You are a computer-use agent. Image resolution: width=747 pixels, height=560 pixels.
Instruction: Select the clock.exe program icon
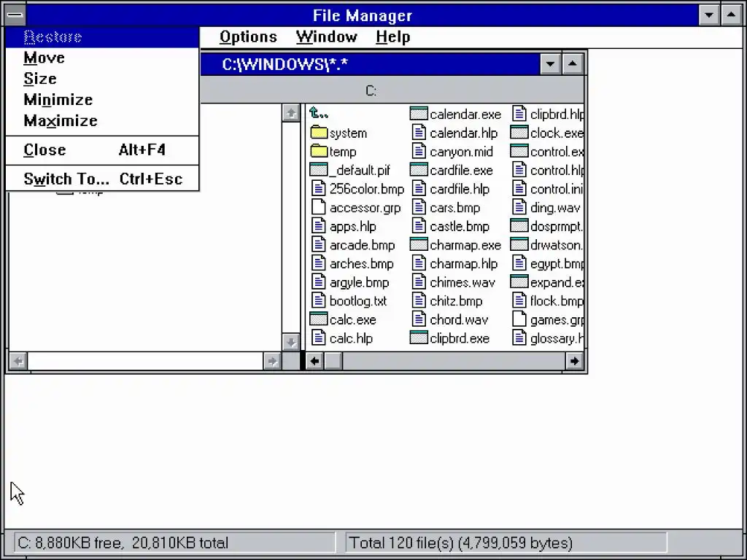pyautogui.click(x=519, y=133)
